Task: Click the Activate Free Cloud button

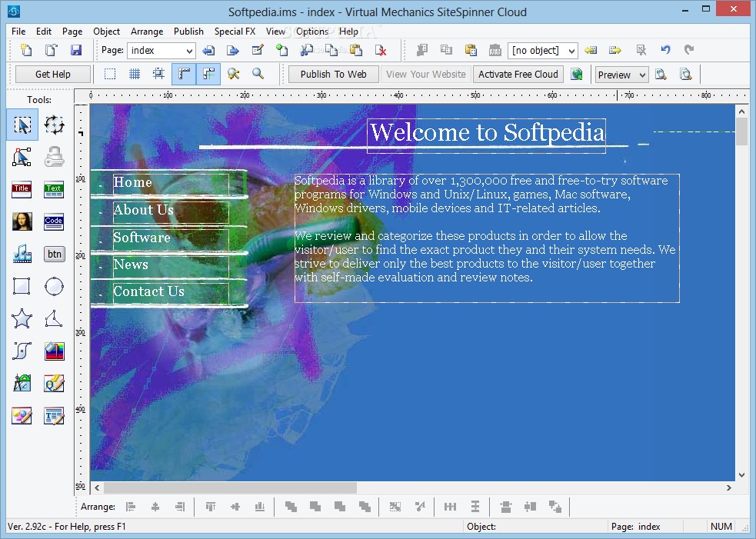Action: (x=518, y=75)
